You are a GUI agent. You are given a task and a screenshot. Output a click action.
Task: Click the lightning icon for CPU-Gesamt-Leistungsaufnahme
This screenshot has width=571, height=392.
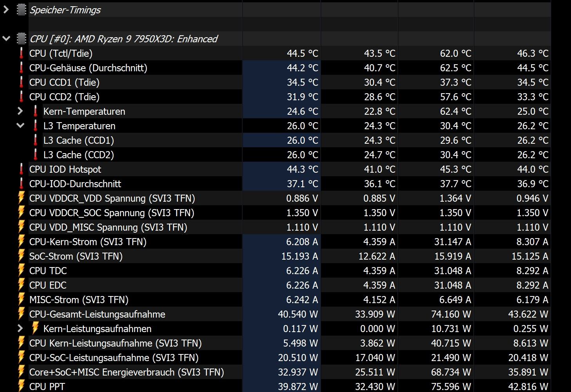click(x=22, y=314)
